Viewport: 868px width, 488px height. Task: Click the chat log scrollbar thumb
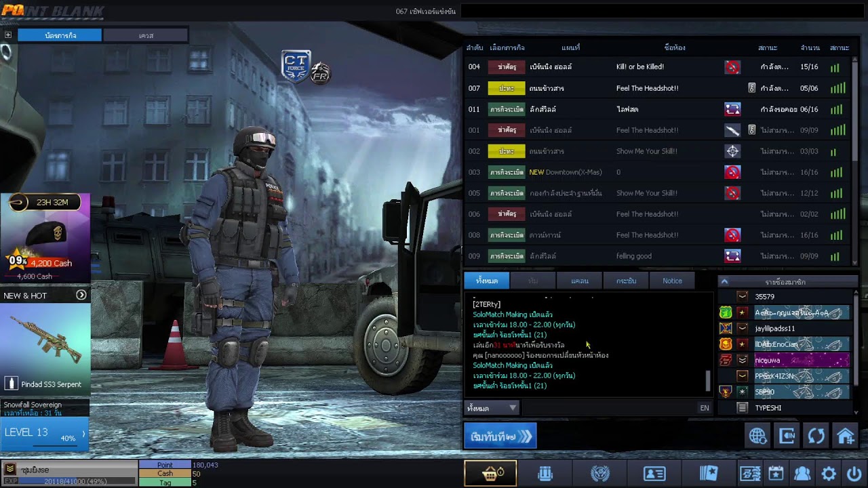tap(709, 381)
